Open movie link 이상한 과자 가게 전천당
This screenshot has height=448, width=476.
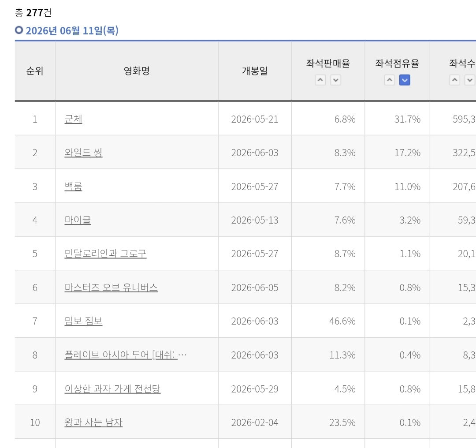[x=112, y=389]
